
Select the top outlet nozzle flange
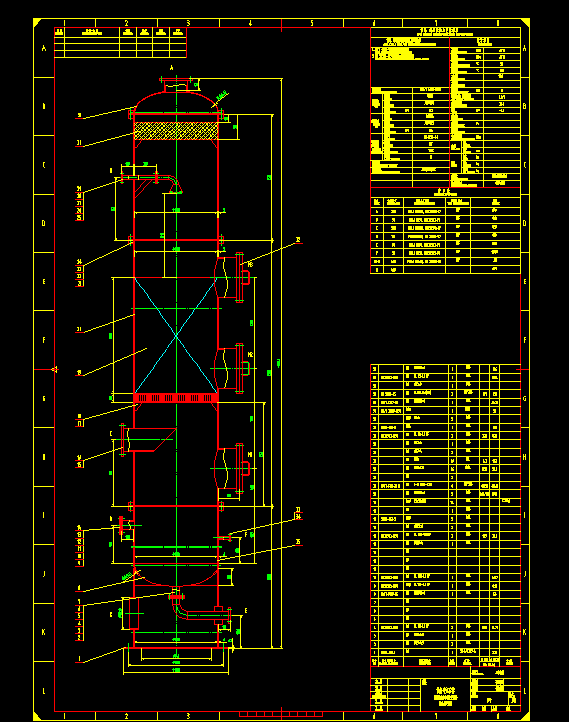click(x=176, y=82)
